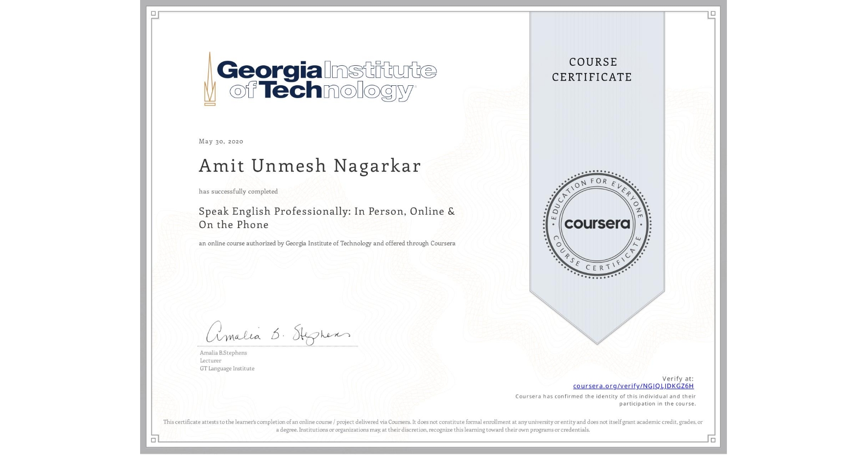The width and height of the screenshot is (868, 455).
Task: Open the coursera.org/verify/NGJQLJDKGZ6H verification link
Action: pyautogui.click(x=633, y=386)
